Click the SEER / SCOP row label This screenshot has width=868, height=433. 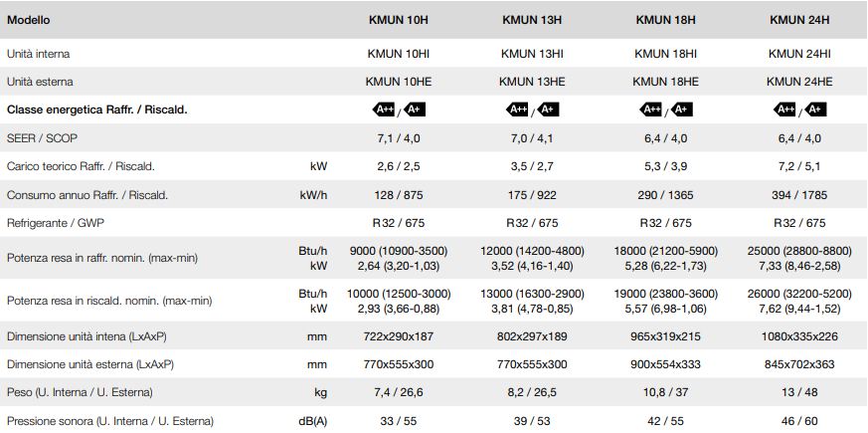click(x=42, y=138)
